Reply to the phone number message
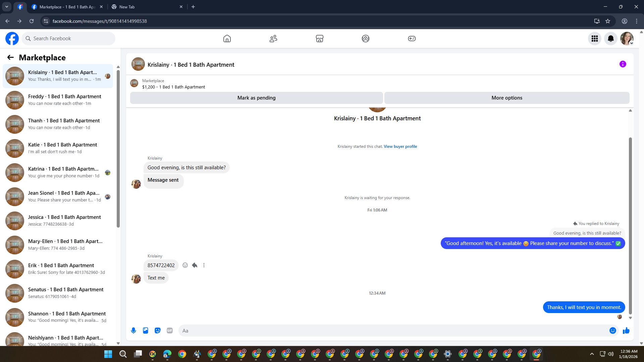Viewport: 644px width, 362px height. click(x=195, y=265)
